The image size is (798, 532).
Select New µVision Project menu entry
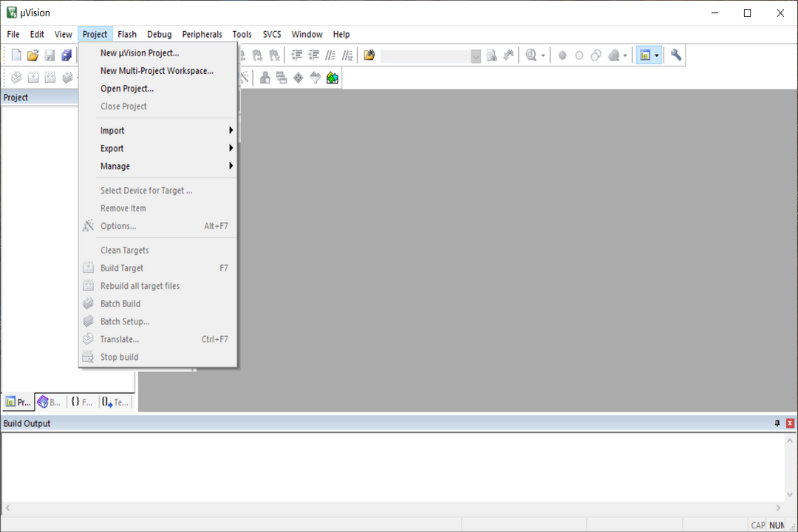[x=140, y=53]
